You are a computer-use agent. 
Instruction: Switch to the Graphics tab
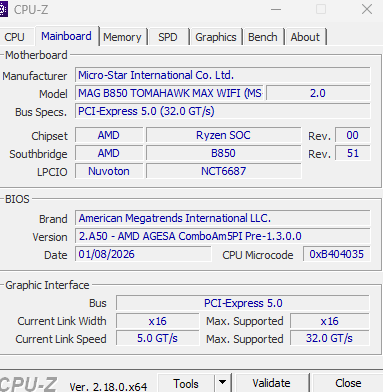point(216,37)
